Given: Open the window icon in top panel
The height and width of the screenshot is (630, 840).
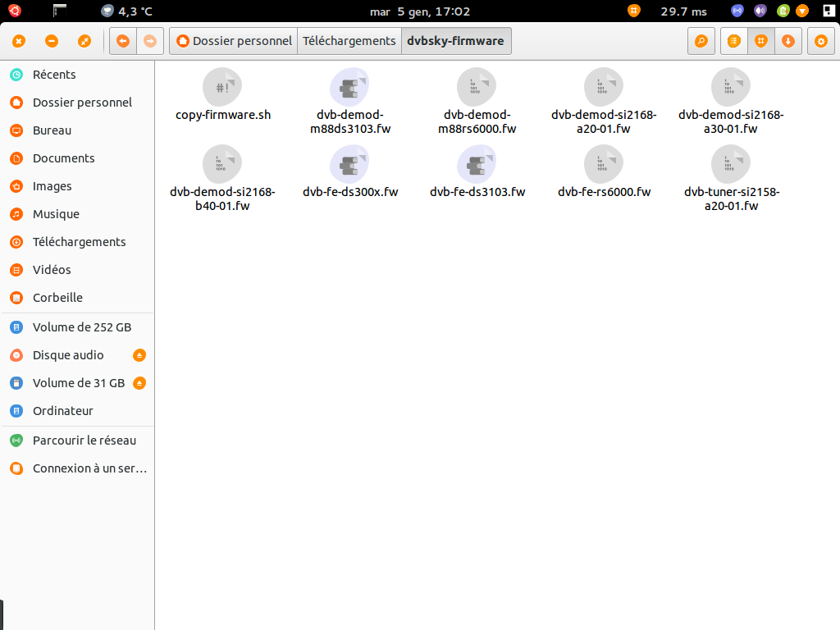Looking at the screenshot, I should click(x=59, y=11).
